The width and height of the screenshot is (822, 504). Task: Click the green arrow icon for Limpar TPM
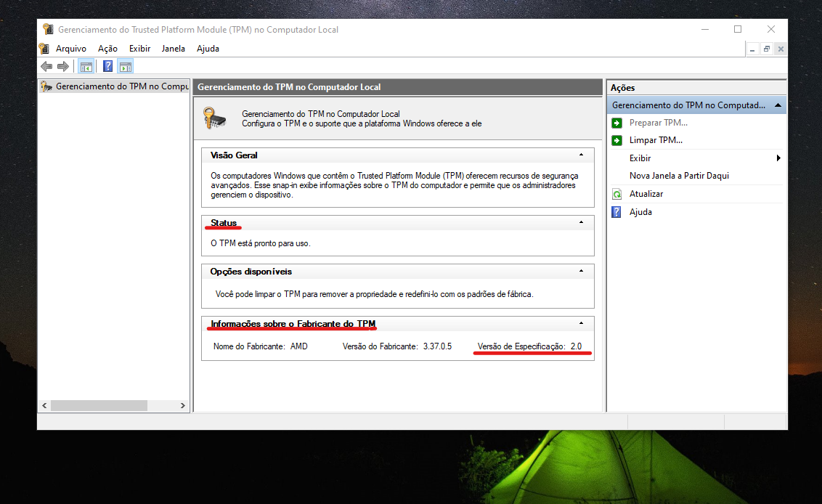click(617, 141)
